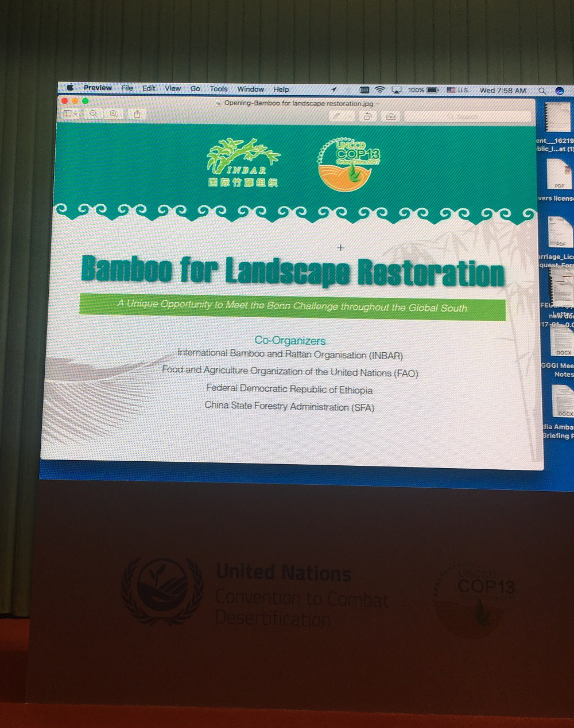Open Spotlight search magnifier in menu bar
This screenshot has width=574, height=728.
(542, 91)
